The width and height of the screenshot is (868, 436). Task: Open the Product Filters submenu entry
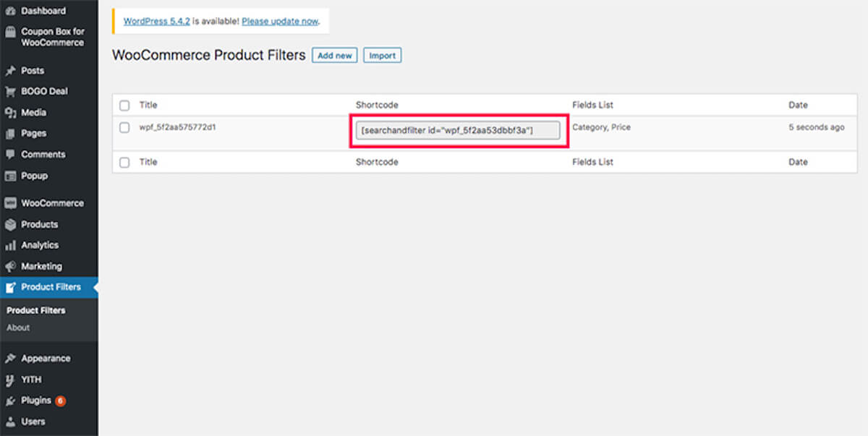click(x=36, y=310)
